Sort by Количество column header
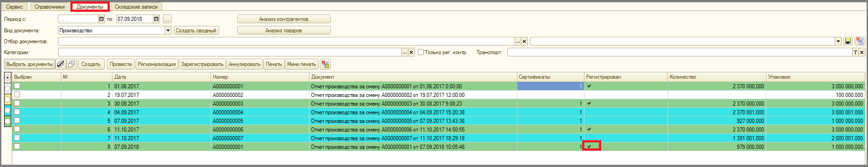Image resolution: width=868 pixels, height=167 pixels. (x=717, y=77)
